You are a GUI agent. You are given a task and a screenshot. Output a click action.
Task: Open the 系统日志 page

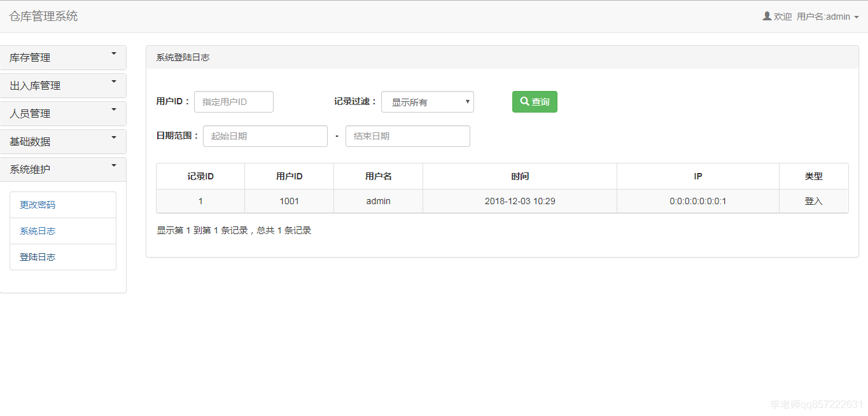coord(38,230)
